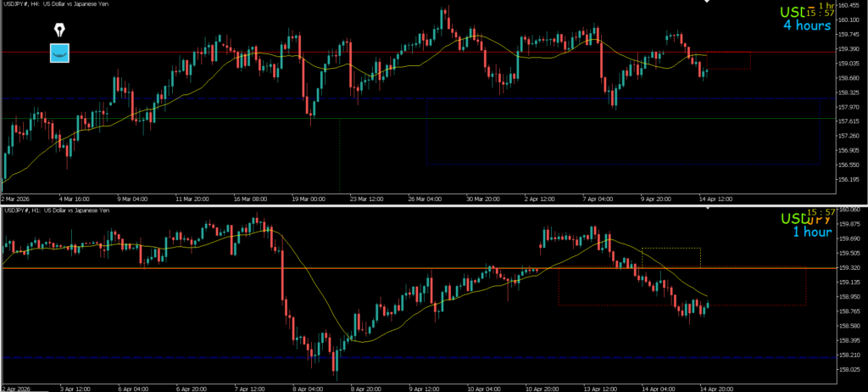Select the red dotted rectangle on H4 chart
The height and width of the screenshot is (392, 868).
729,61
